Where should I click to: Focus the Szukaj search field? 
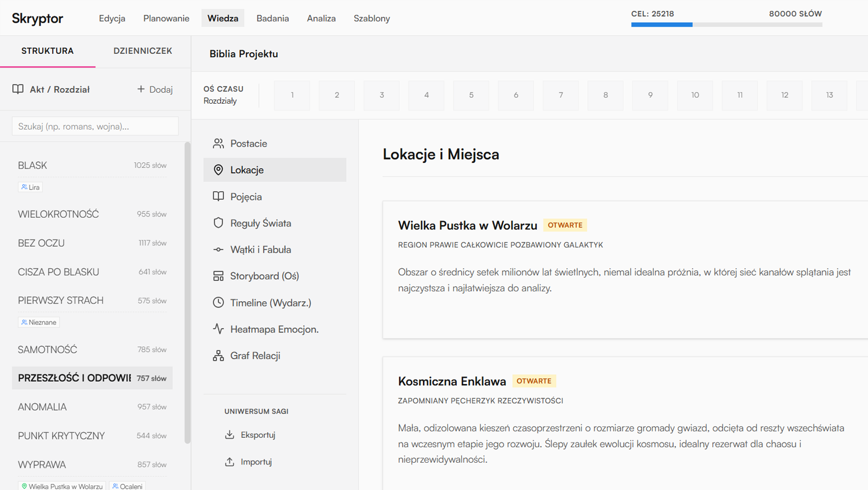95,126
